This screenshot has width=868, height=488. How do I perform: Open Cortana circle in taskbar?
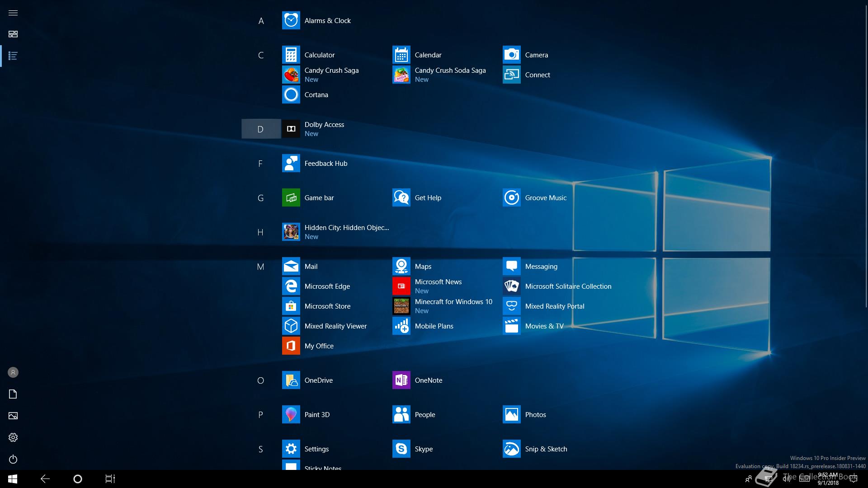click(78, 479)
